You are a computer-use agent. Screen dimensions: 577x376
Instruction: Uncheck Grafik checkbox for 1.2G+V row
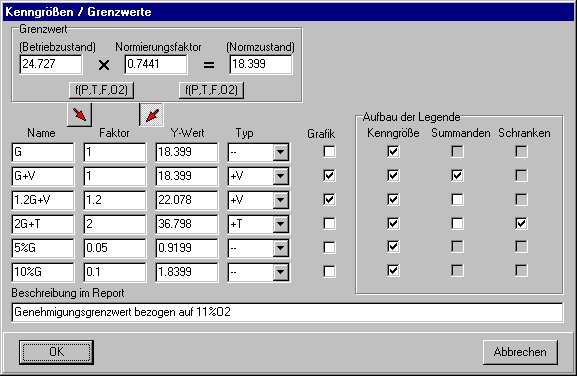[329, 199]
